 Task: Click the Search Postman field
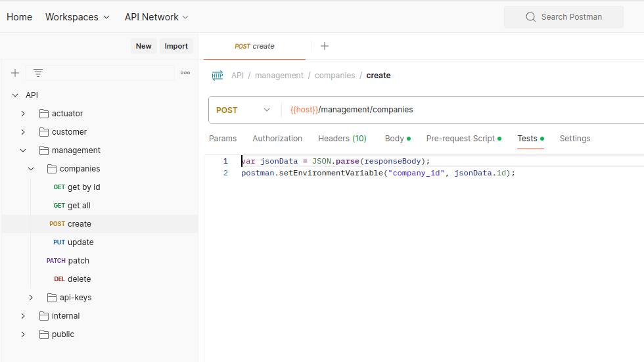[x=564, y=17]
